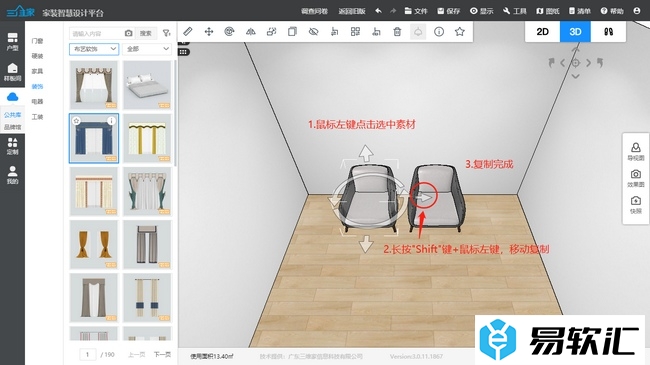
Task: Select the blue curtain thumbnail
Action: point(94,138)
